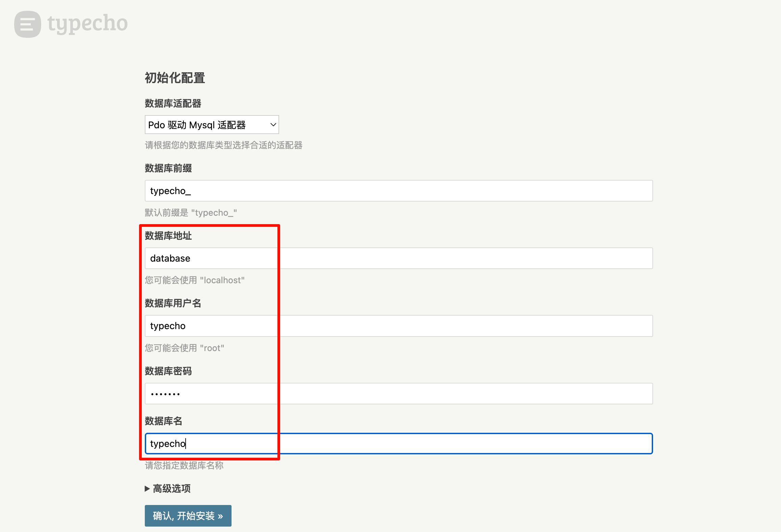Image resolution: width=781 pixels, height=532 pixels.
Task: Click the focused 数据库名 input field
Action: [x=398, y=444]
